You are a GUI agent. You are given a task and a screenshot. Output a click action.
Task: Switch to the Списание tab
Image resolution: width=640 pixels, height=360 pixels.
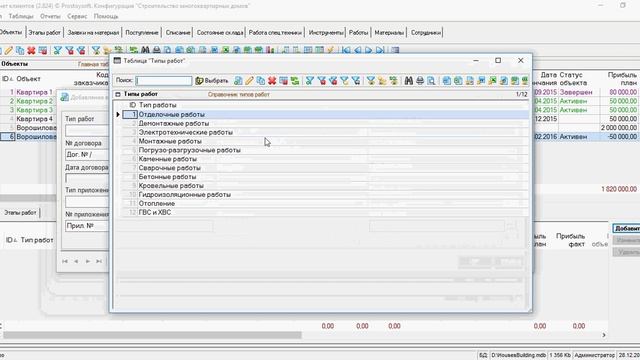(x=178, y=32)
